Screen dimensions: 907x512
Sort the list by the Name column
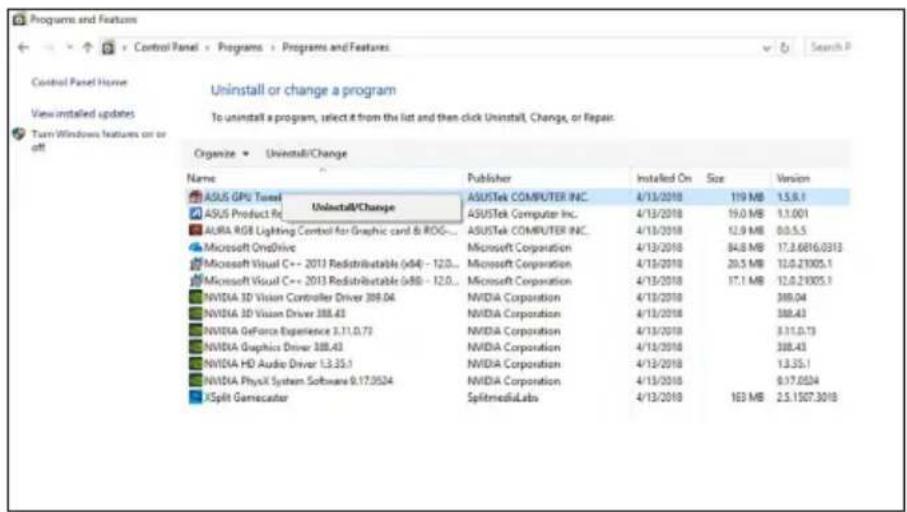(201, 178)
